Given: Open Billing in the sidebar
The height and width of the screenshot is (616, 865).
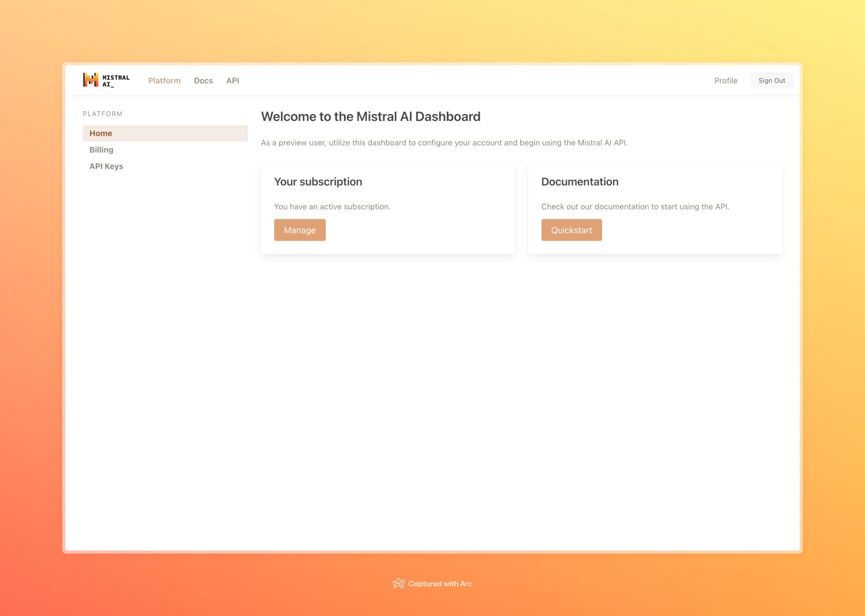Looking at the screenshot, I should 101,150.
